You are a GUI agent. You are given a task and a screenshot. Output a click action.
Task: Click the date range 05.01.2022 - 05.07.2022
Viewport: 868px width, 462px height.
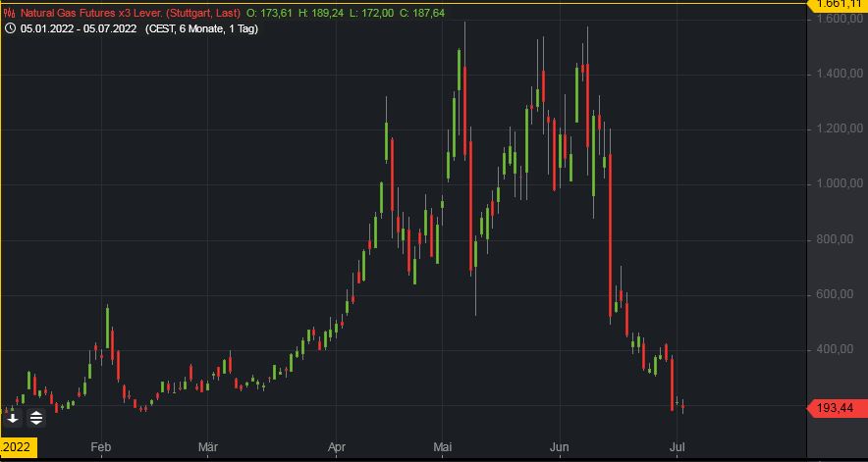tap(79, 28)
